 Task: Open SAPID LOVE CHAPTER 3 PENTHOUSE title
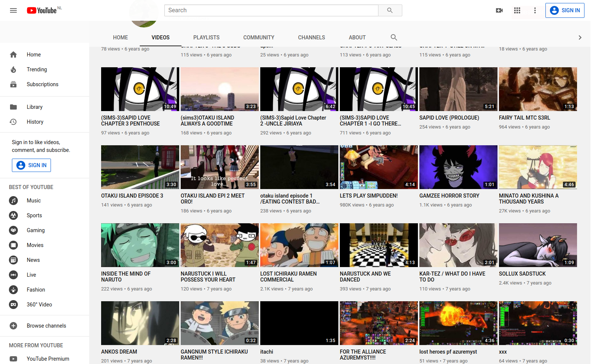(x=131, y=121)
